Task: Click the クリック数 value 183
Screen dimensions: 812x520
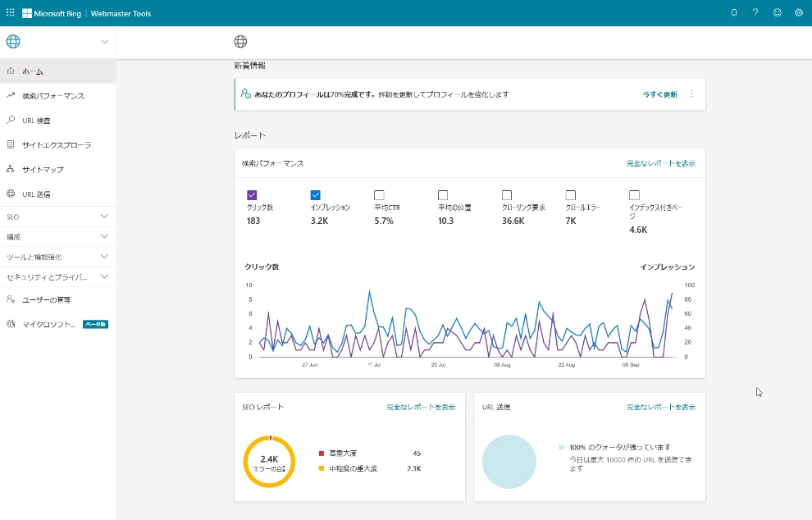Action: tap(253, 221)
